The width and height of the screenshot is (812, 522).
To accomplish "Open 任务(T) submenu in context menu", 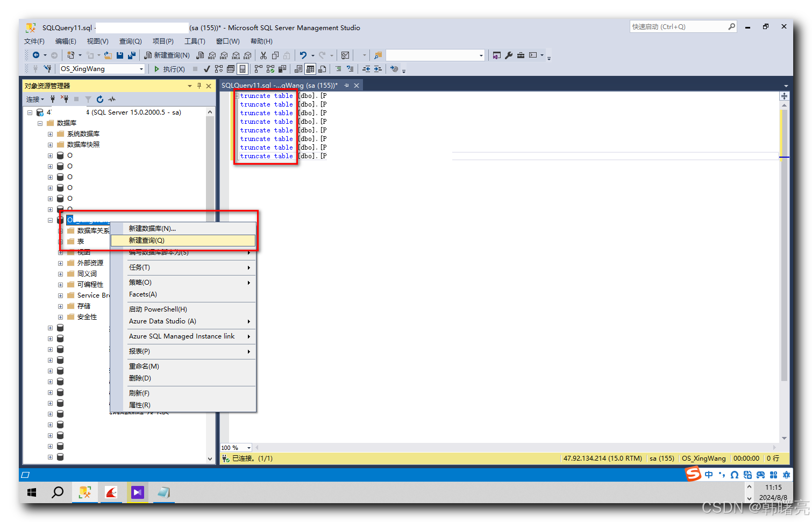I will 183,267.
